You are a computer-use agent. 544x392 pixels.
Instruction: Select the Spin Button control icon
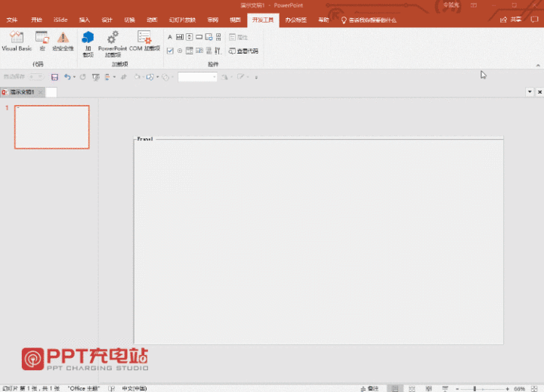point(189,37)
